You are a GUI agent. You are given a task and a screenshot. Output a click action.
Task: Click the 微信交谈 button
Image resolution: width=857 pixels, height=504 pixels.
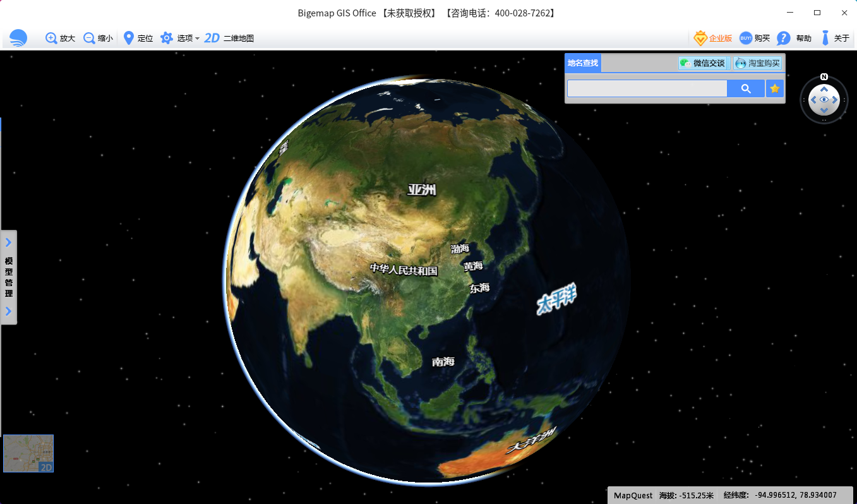[x=704, y=63]
